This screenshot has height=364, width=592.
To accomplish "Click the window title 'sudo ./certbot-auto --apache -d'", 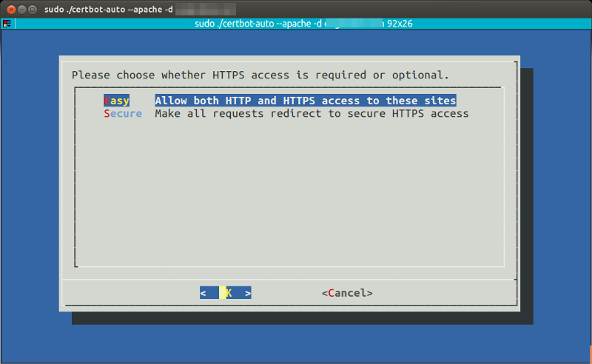I will coord(109,9).
